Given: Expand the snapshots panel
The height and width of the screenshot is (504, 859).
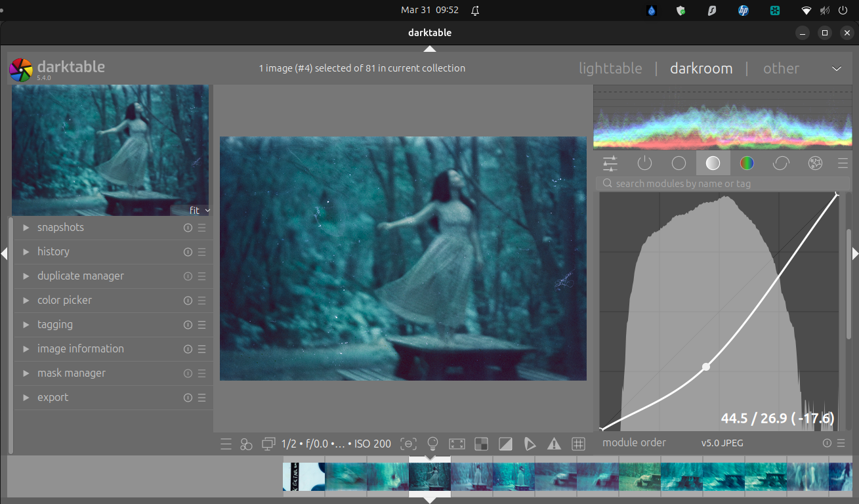Looking at the screenshot, I should click(x=60, y=228).
